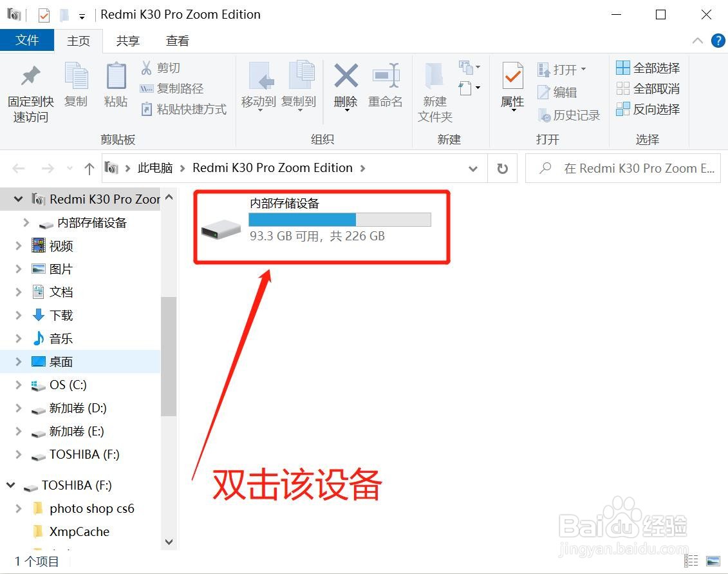Click the Refresh button beside address bar
Image resolution: width=728 pixels, height=574 pixels.
pyautogui.click(x=502, y=168)
